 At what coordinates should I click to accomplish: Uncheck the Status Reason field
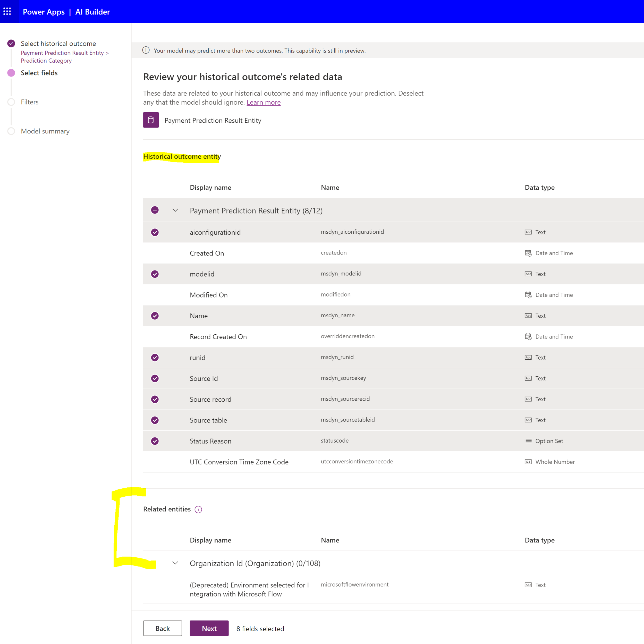[155, 441]
